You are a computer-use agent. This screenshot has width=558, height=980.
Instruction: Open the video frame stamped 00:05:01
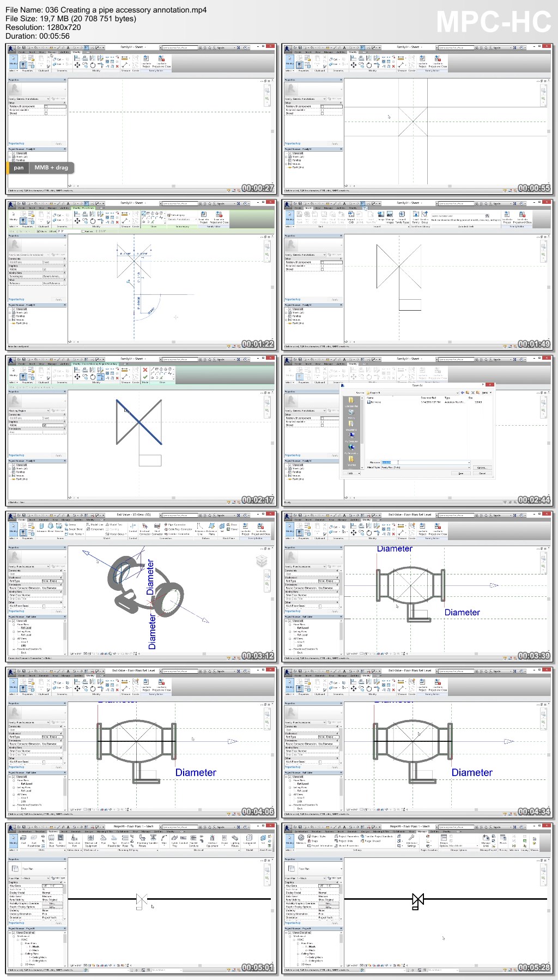point(142,898)
